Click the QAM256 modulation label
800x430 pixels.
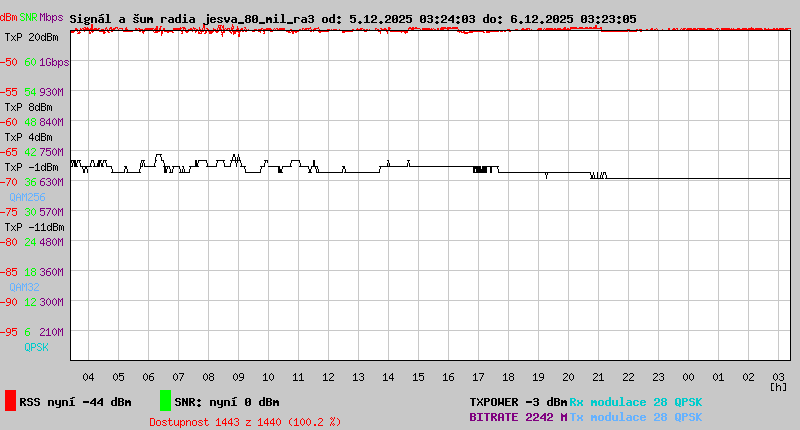coord(29,198)
